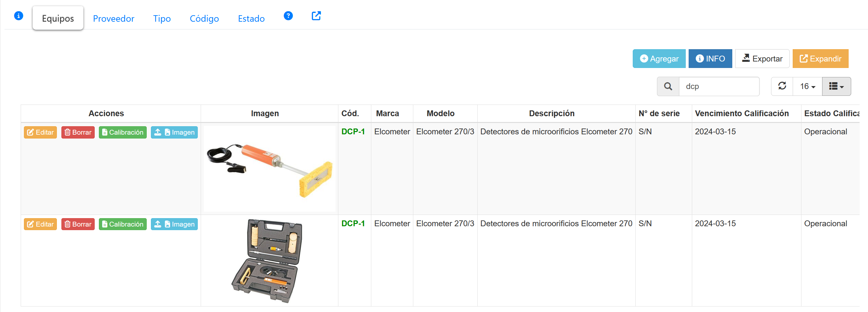Viewport: 868px width, 312px height.
Task: Click the Elcometer case kit thumbnail
Action: click(x=267, y=261)
